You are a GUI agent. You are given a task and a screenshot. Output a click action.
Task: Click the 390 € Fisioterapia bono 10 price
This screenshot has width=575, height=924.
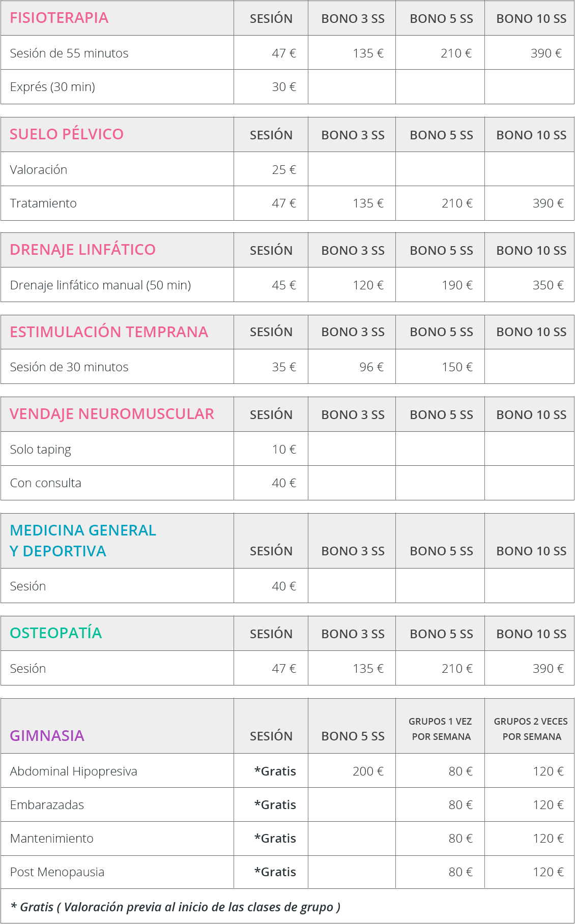tap(546, 53)
